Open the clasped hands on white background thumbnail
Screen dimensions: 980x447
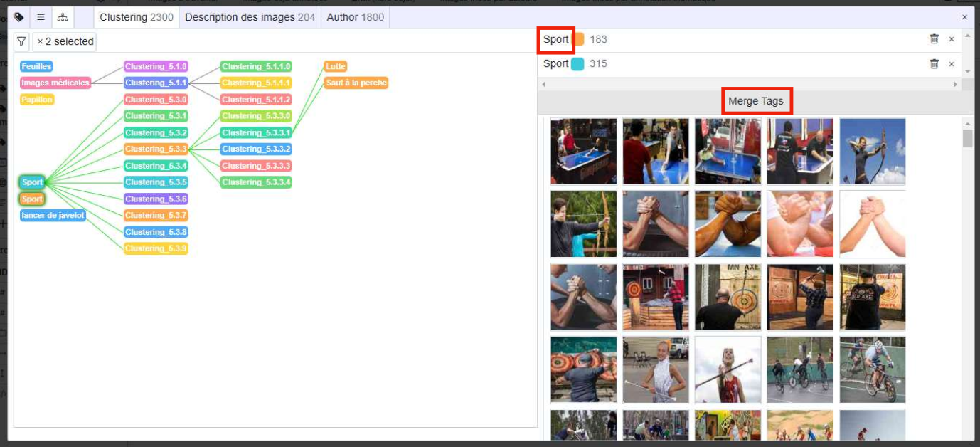(x=873, y=224)
